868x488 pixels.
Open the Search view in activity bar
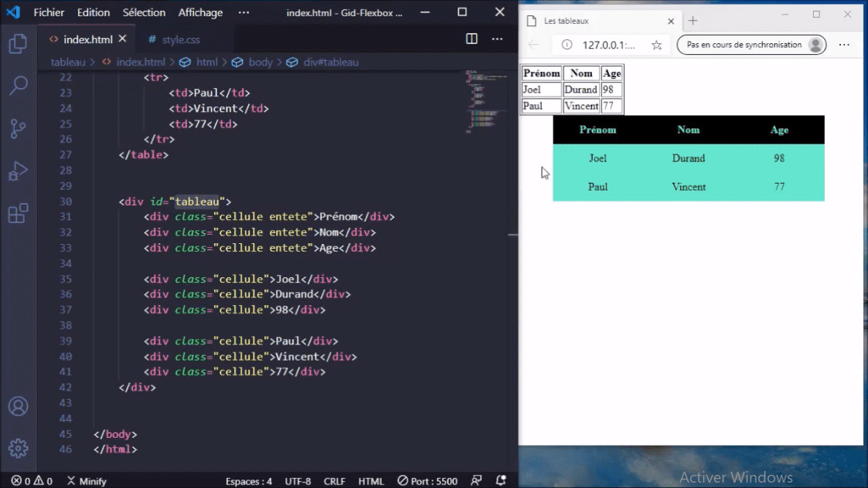[x=18, y=86]
